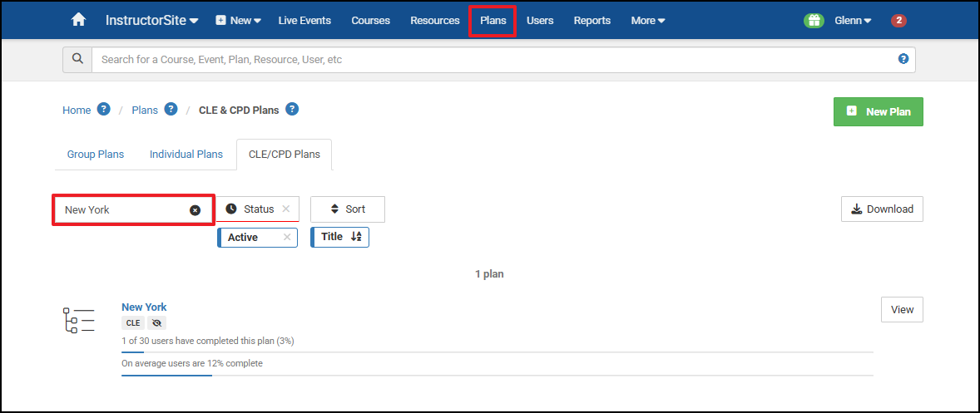Open the New York plan link
Viewport: 980px width, 413px height.
pyautogui.click(x=144, y=307)
